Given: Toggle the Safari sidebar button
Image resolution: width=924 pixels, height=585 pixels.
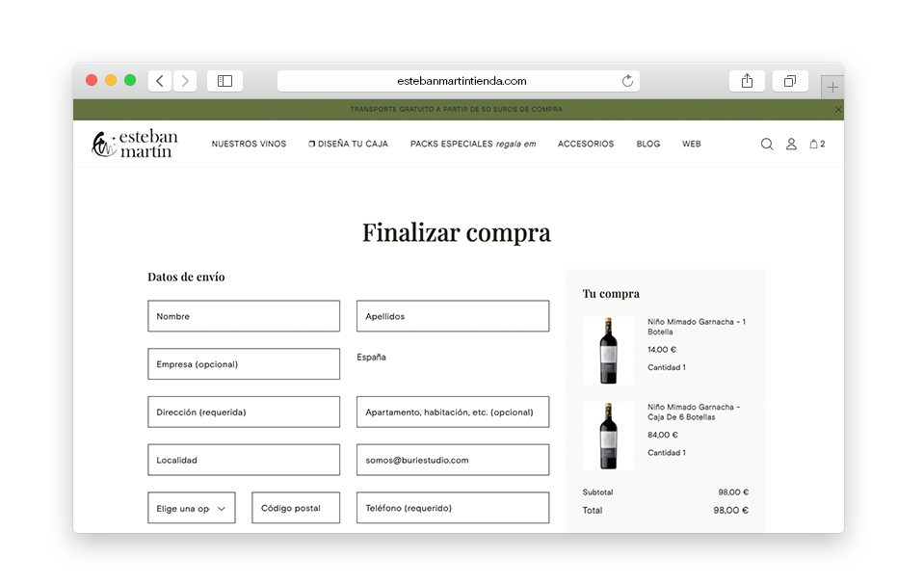Looking at the screenshot, I should (224, 81).
